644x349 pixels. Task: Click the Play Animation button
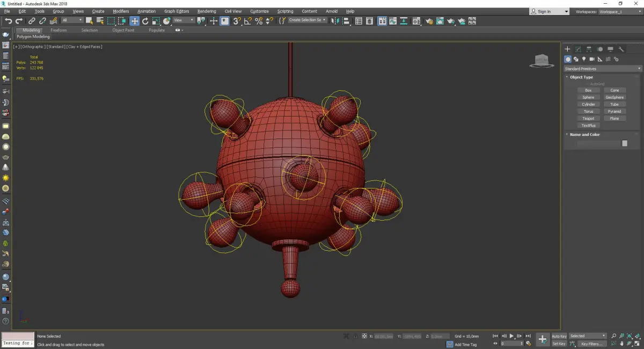pos(511,336)
